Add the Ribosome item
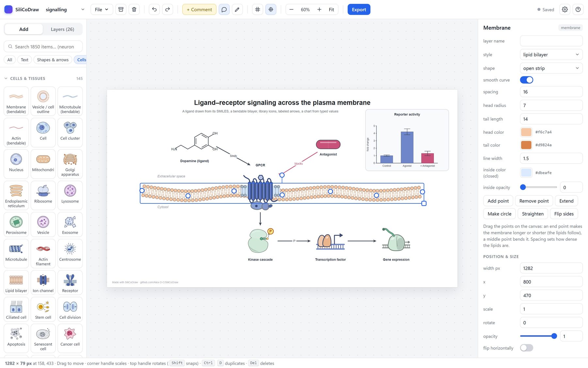The height and width of the screenshot is (368, 588). click(x=43, y=195)
